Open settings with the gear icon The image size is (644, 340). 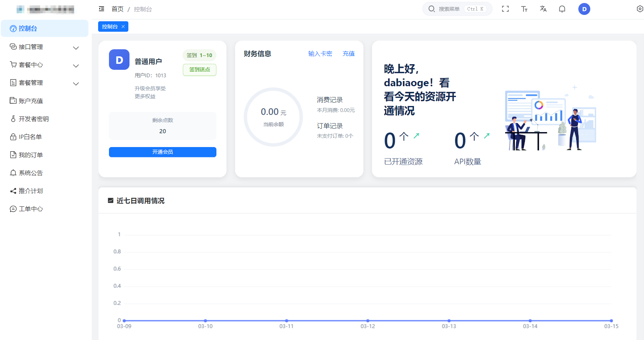click(640, 9)
